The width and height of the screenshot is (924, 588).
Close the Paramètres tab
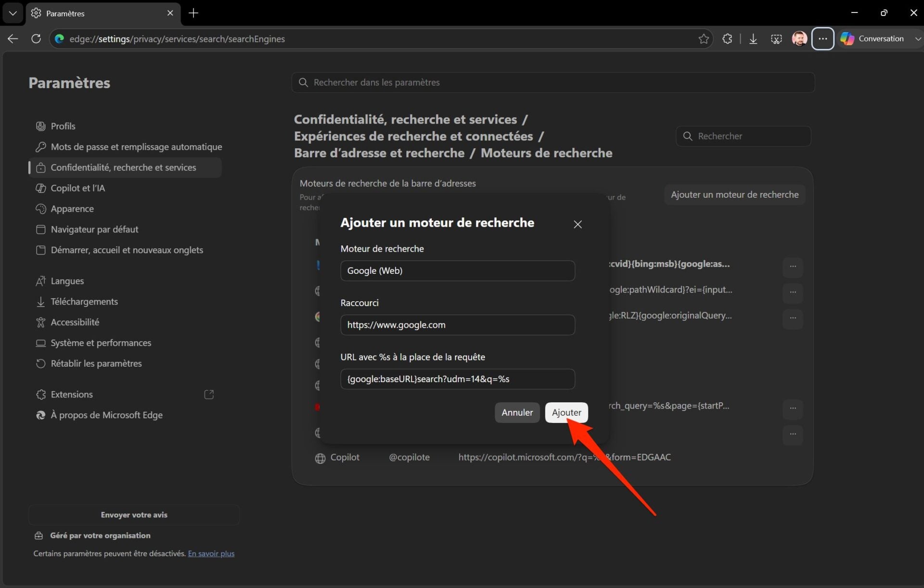coord(170,13)
